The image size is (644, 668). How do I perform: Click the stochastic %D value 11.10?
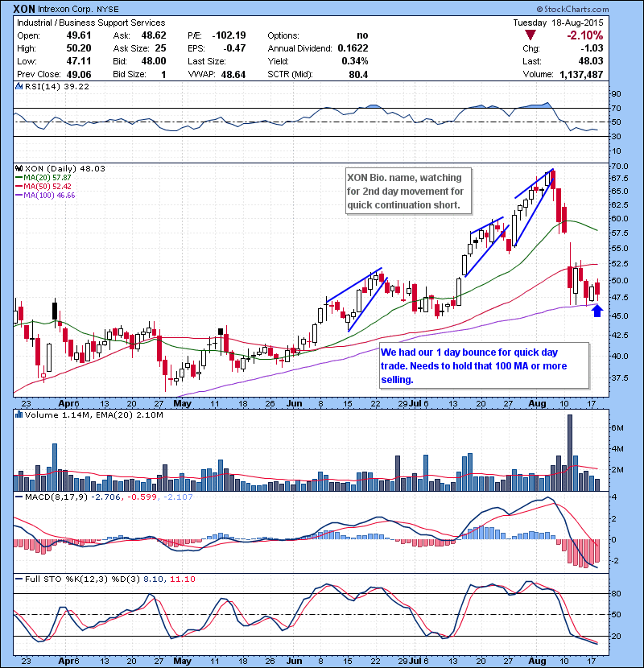point(183,579)
